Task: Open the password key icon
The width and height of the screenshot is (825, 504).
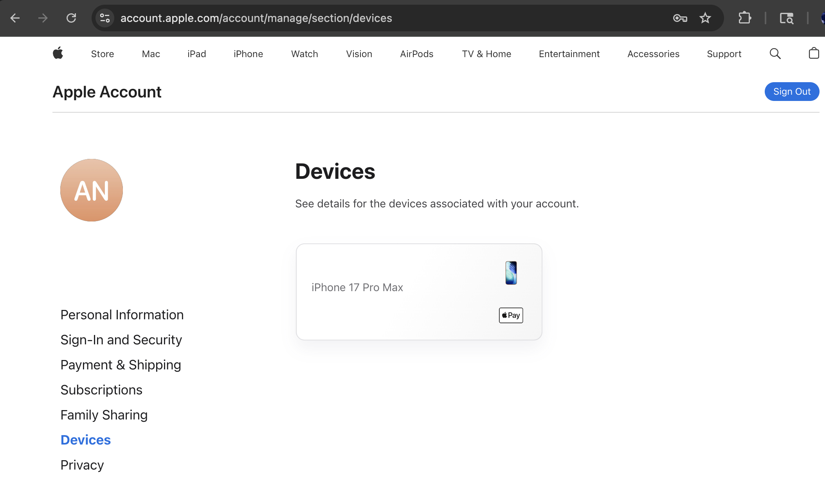Action: click(x=680, y=18)
